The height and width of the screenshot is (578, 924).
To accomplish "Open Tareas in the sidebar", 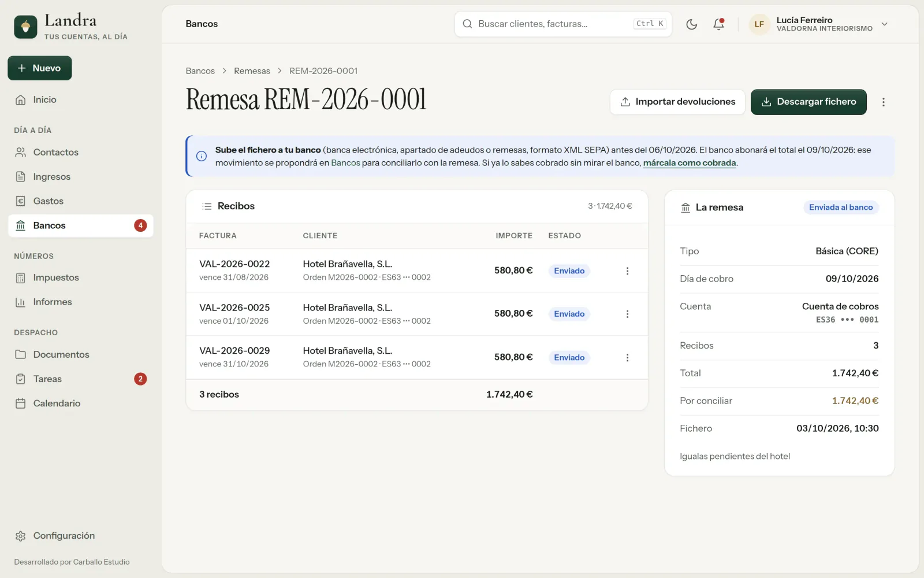I will 81,379.
